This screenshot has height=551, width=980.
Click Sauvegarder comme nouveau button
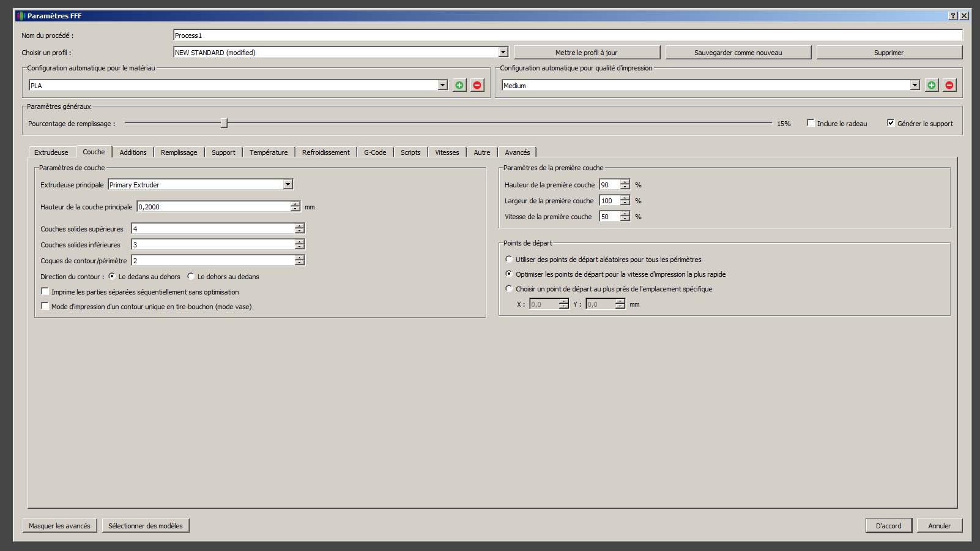click(x=738, y=53)
